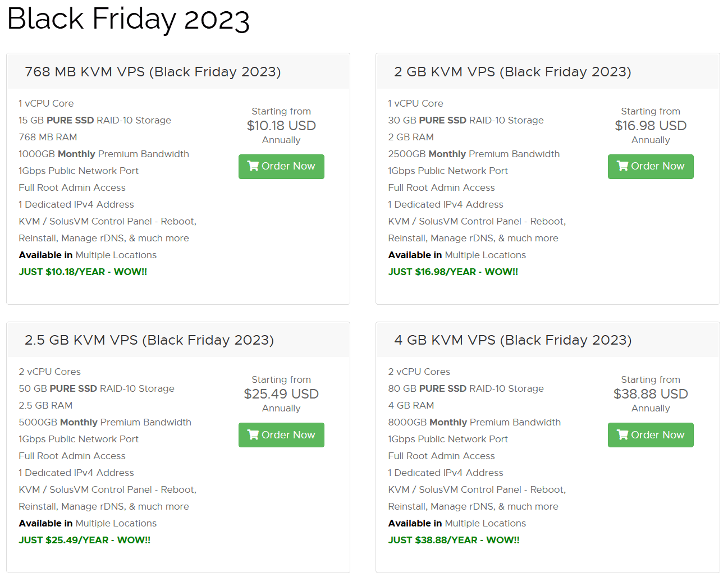The width and height of the screenshot is (728, 577).
Task: Click the $16.98 USD price text
Action: [x=651, y=126]
